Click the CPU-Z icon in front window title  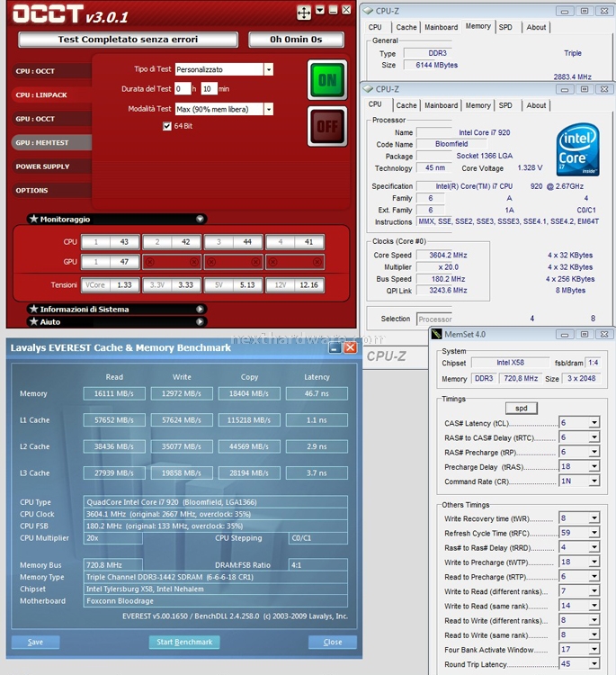pos(368,89)
